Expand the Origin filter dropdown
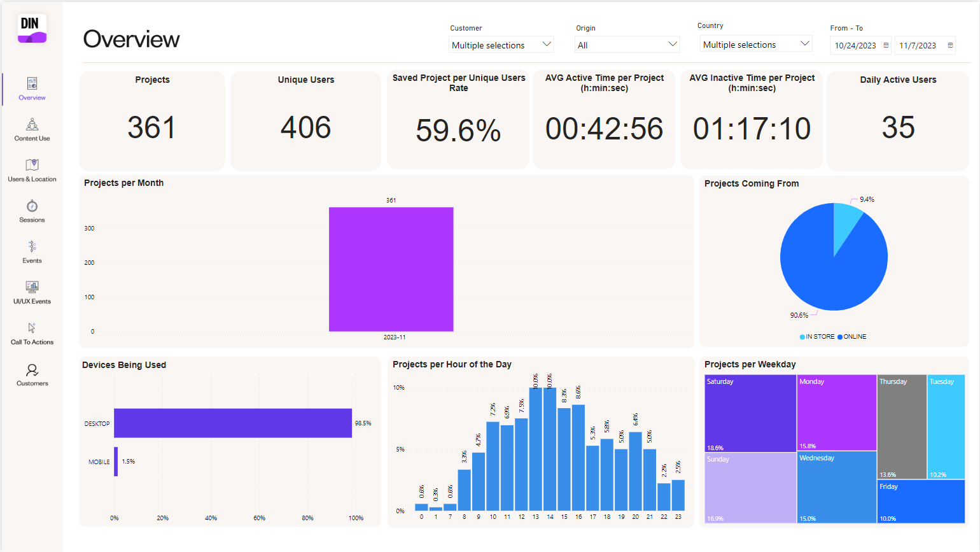 [x=627, y=45]
